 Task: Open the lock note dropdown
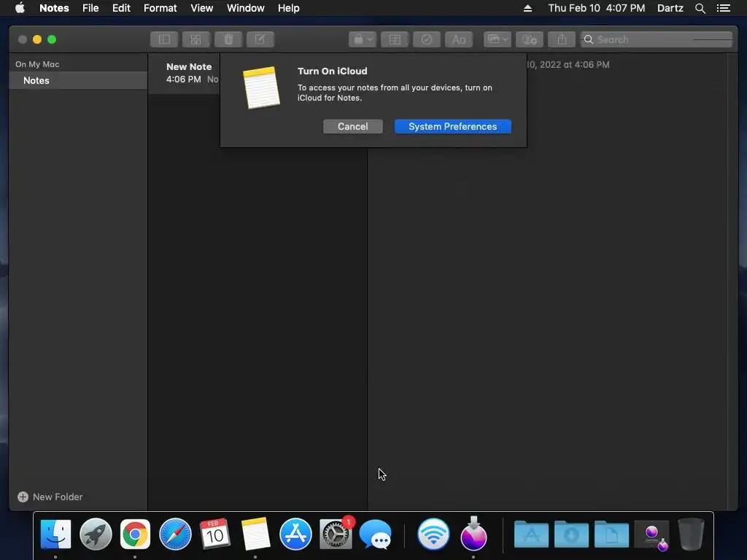[363, 39]
